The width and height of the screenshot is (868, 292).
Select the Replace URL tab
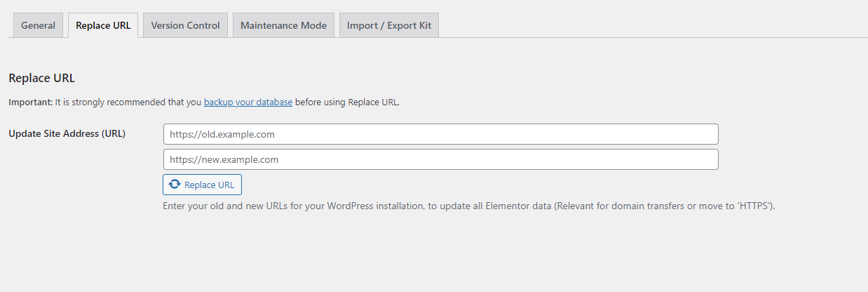103,25
